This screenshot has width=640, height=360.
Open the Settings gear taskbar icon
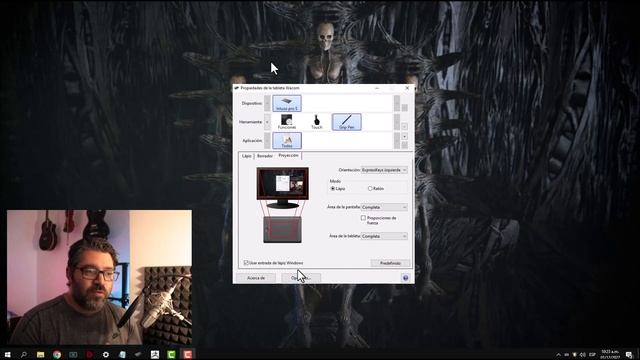(106, 355)
